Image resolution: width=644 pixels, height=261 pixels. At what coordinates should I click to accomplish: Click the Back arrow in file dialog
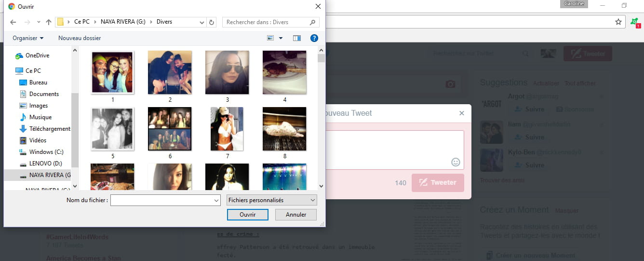coord(13,22)
